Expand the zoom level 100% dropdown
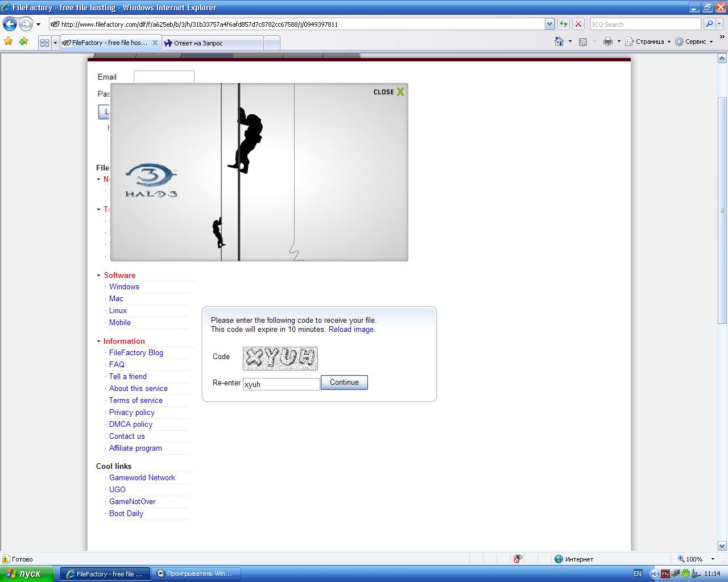 click(713, 559)
